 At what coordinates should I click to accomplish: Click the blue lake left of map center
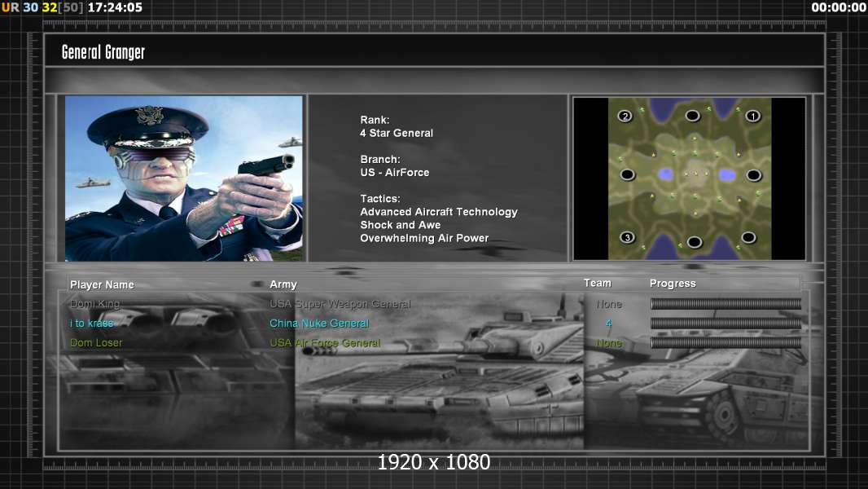tap(665, 174)
